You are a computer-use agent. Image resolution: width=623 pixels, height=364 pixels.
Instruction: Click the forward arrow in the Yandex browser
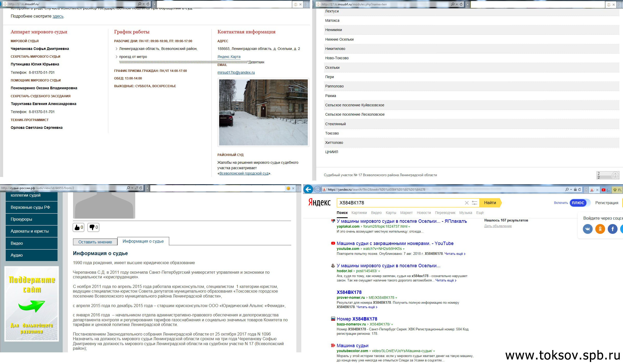[317, 189]
